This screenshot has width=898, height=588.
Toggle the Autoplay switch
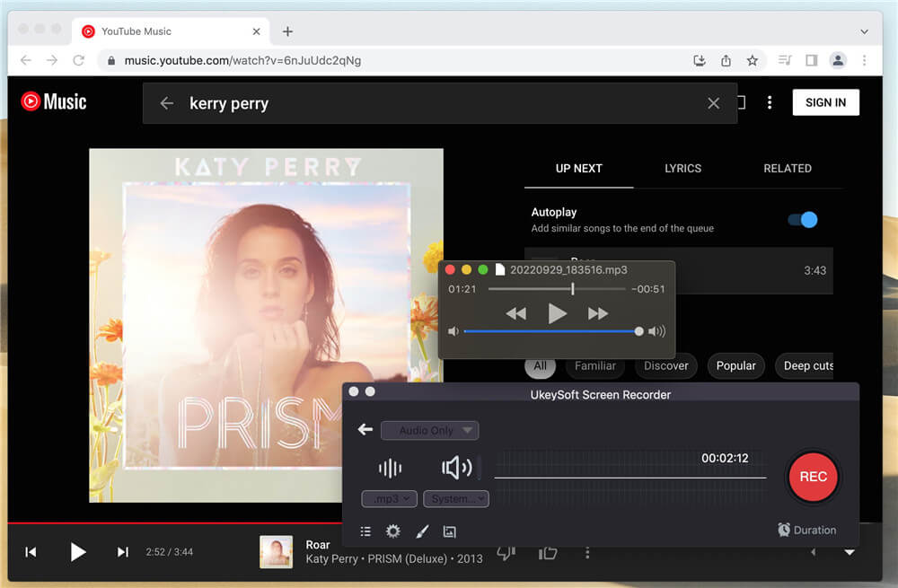click(x=803, y=220)
